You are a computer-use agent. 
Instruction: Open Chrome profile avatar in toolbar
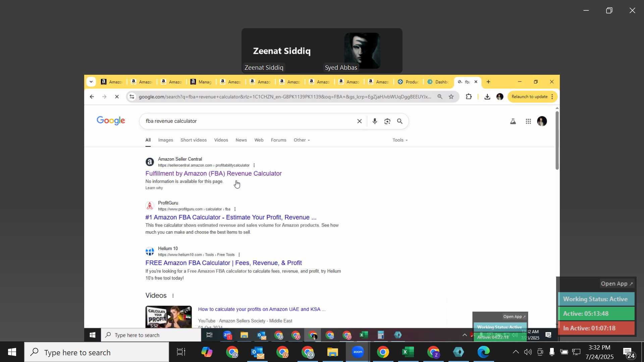click(x=500, y=97)
